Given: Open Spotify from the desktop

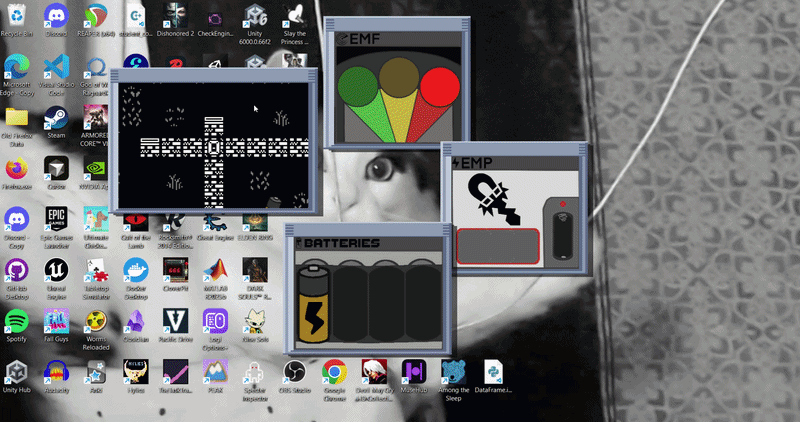Looking at the screenshot, I should pos(17,323).
